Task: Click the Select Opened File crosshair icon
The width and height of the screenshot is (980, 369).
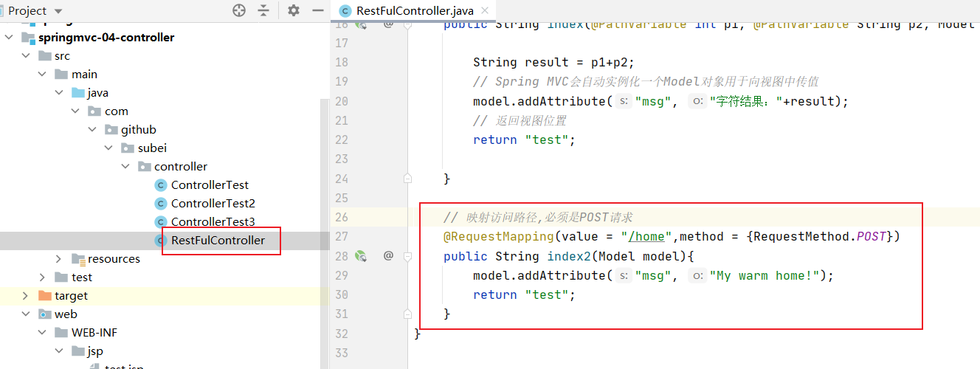Action: point(239,10)
